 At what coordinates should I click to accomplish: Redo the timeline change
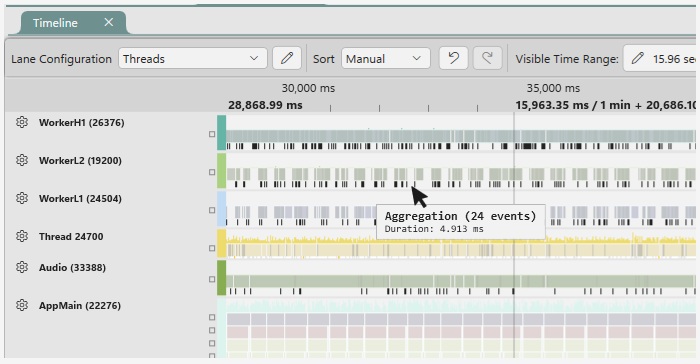tap(488, 59)
